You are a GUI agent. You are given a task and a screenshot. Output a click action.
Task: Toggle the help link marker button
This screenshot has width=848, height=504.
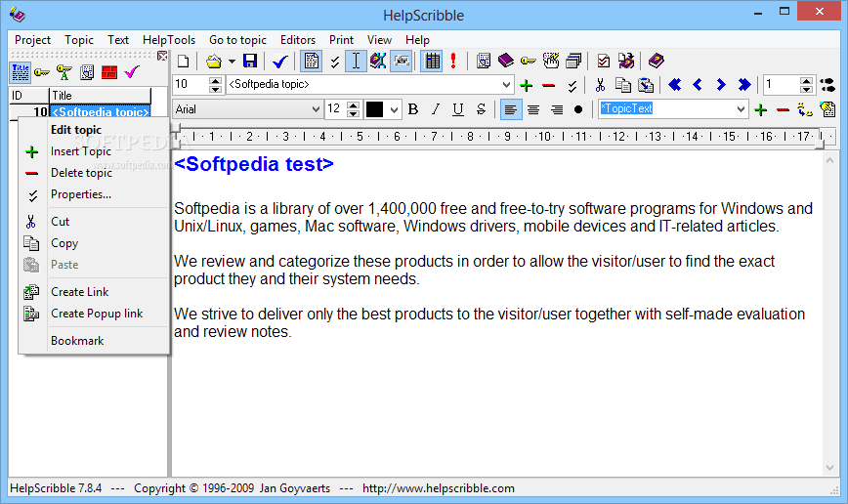point(378,62)
